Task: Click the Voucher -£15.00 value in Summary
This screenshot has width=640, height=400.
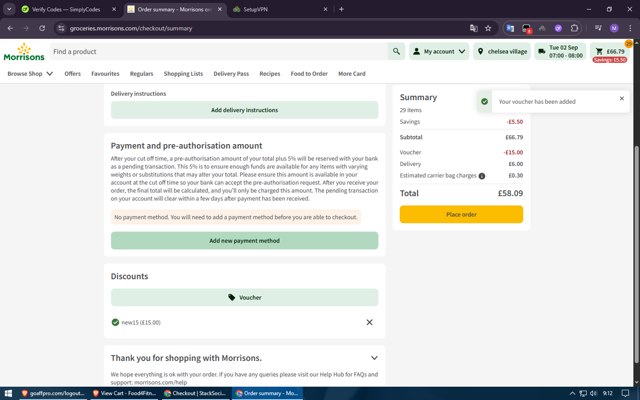Action: (513, 152)
